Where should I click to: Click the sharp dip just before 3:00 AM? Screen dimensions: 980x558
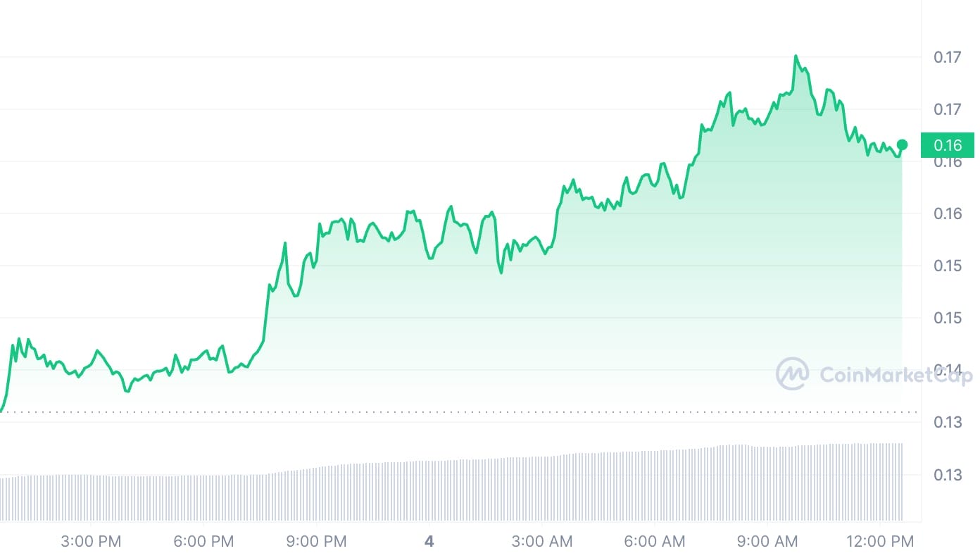coord(501,273)
